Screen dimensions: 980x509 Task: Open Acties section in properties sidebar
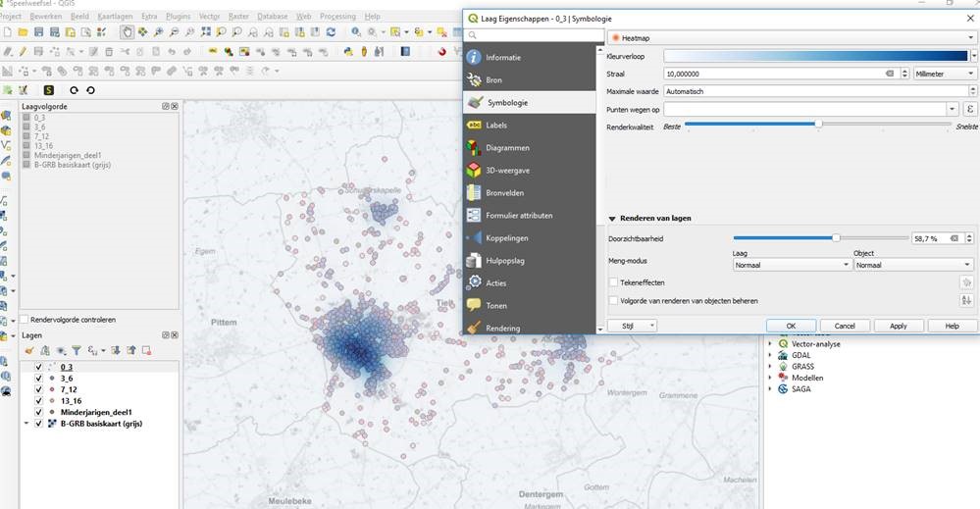tap(530, 282)
